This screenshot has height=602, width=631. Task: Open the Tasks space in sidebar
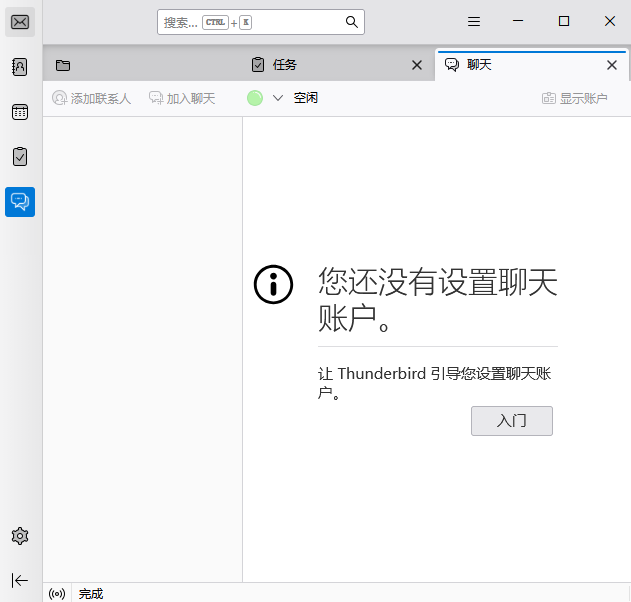tap(20, 157)
